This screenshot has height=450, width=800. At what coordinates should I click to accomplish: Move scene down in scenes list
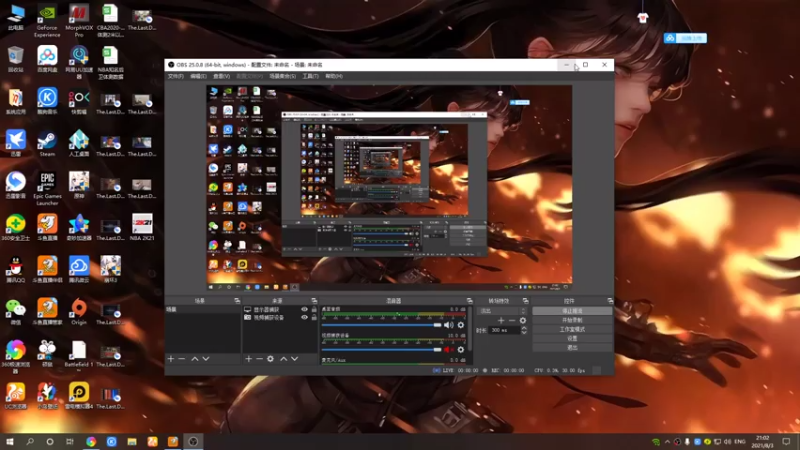(x=206, y=359)
